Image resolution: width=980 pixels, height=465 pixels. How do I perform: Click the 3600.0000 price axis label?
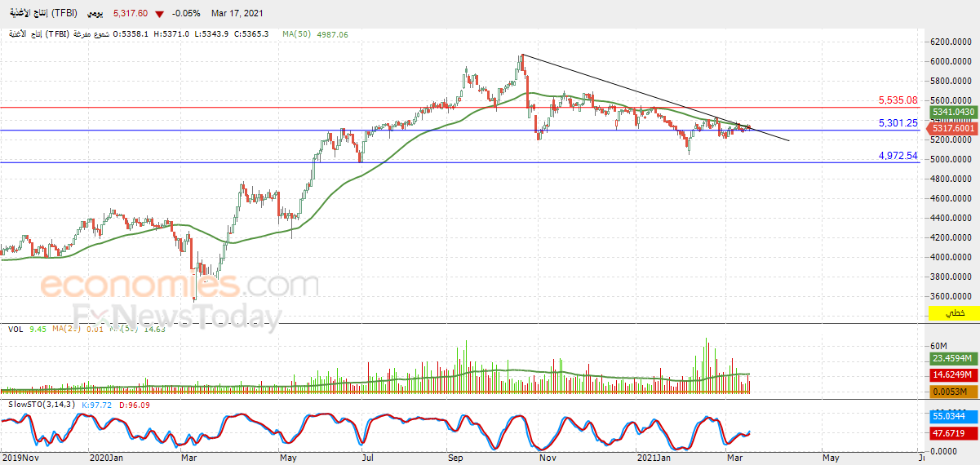952,296
